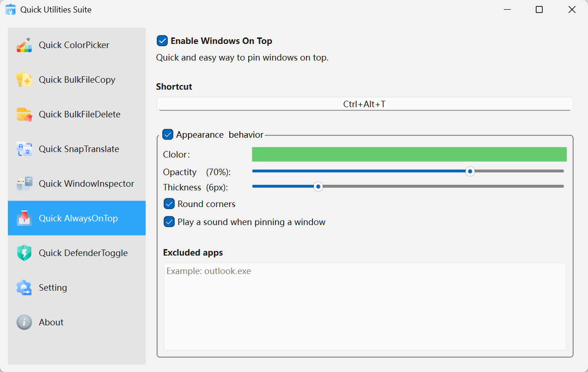This screenshot has height=372, width=588.
Task: Uncheck the Appearance behavior checkbox
Action: point(168,135)
